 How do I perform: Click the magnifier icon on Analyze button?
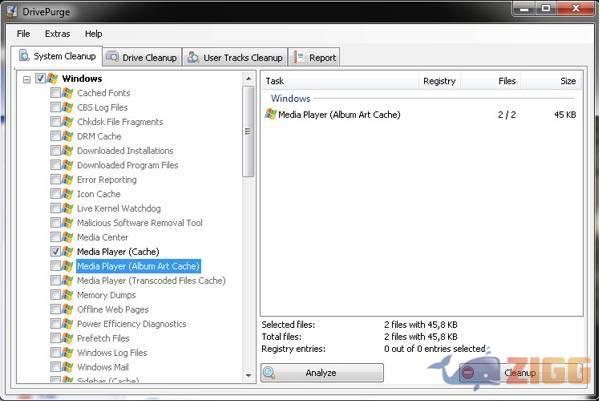[270, 373]
